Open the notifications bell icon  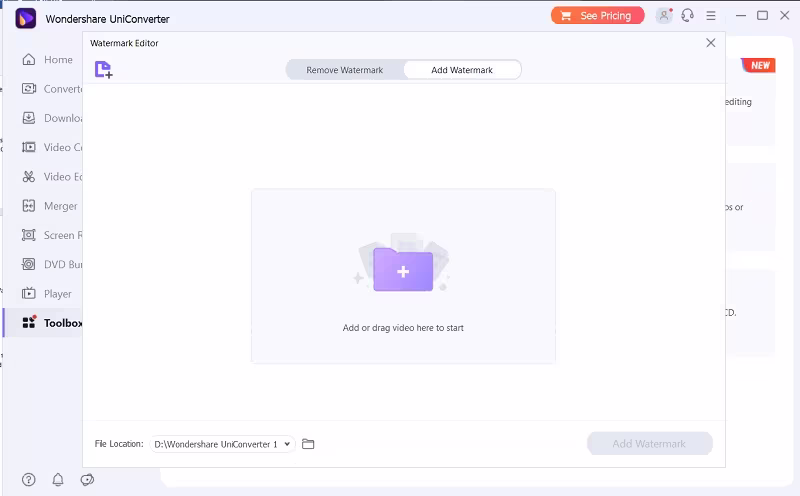point(58,480)
